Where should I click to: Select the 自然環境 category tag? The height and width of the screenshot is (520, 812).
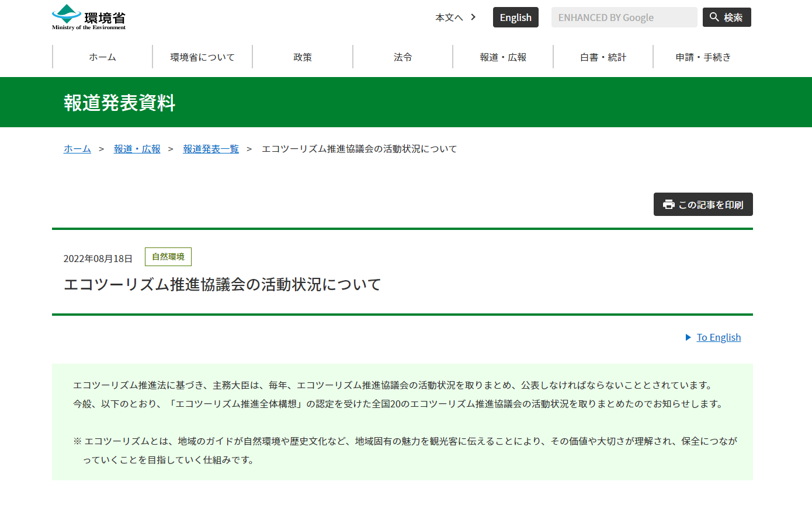(168, 257)
